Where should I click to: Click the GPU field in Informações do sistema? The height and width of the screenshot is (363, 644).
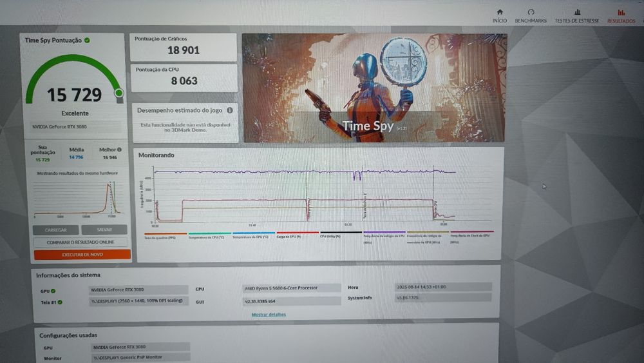pos(138,290)
